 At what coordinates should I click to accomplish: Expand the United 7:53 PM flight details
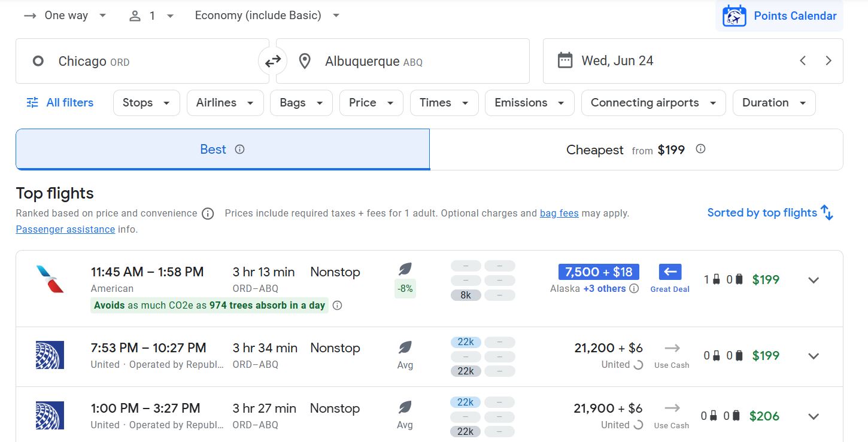pos(813,356)
